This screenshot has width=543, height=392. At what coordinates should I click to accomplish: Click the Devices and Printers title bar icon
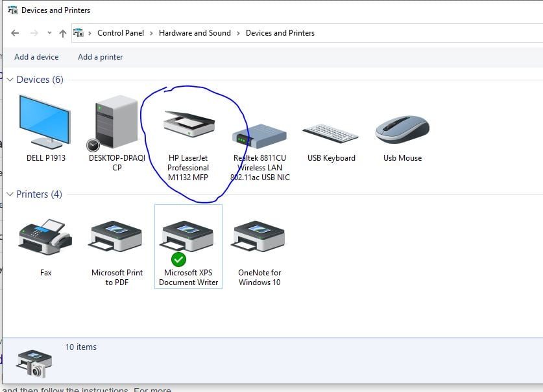coord(13,10)
